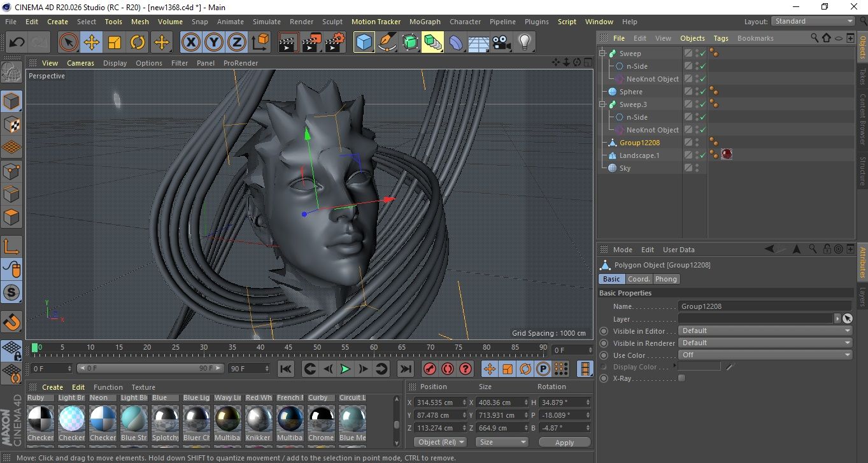Toggle Group12208 visibility dots
Image resolution: width=868 pixels, height=463 pixels.
[697, 143]
